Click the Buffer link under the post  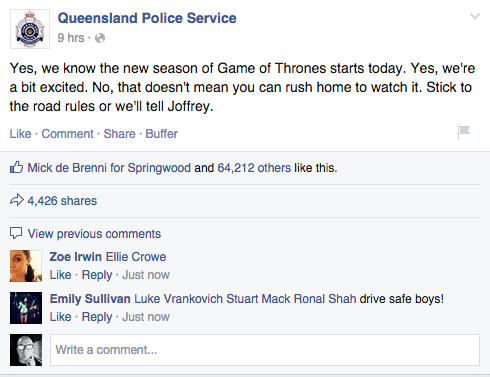click(x=161, y=134)
